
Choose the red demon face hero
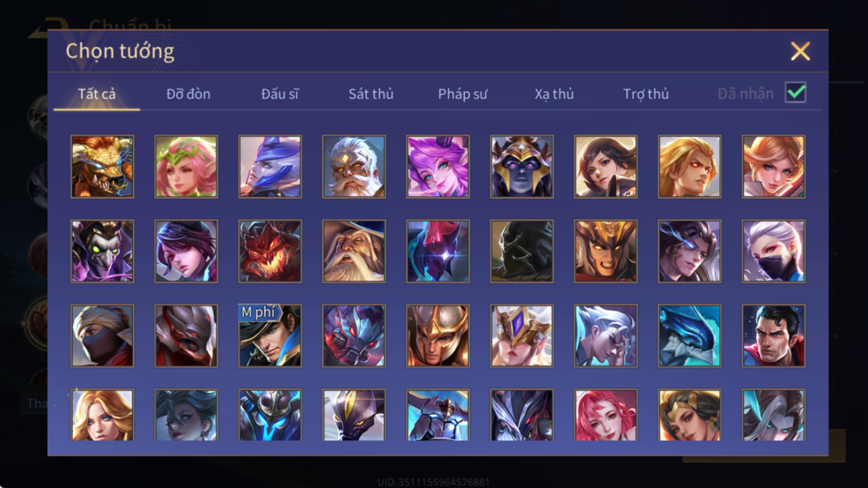[270, 251]
